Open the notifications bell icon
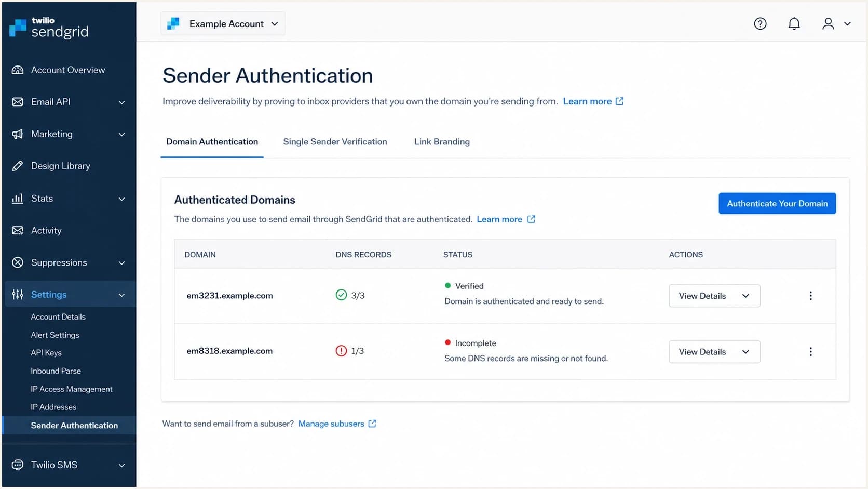The image size is (868, 489). coord(794,23)
